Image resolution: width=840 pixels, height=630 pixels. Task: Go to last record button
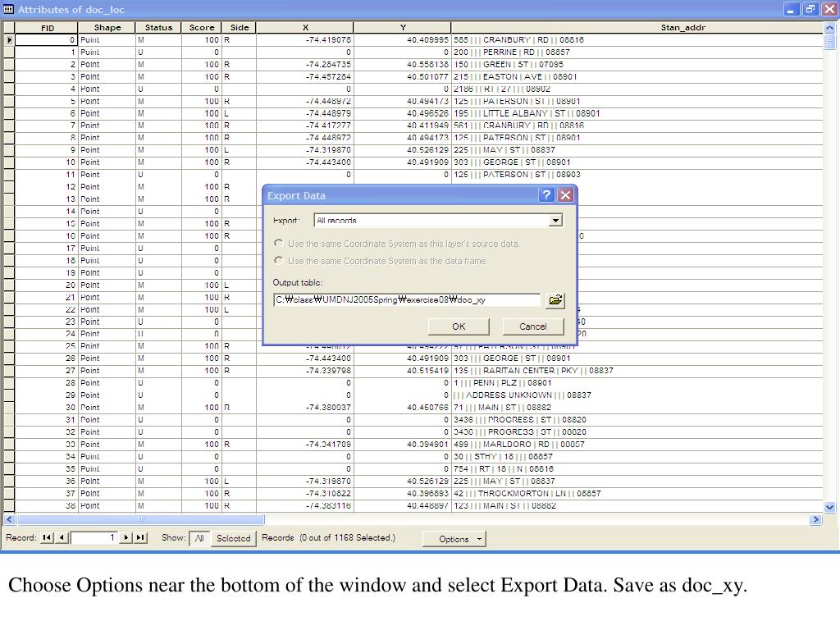pos(140,537)
